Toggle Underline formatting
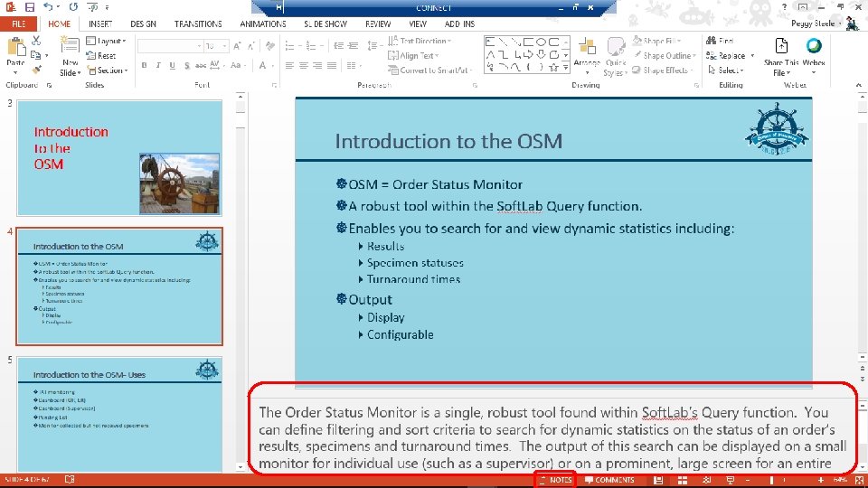868x488 pixels. coord(172,65)
